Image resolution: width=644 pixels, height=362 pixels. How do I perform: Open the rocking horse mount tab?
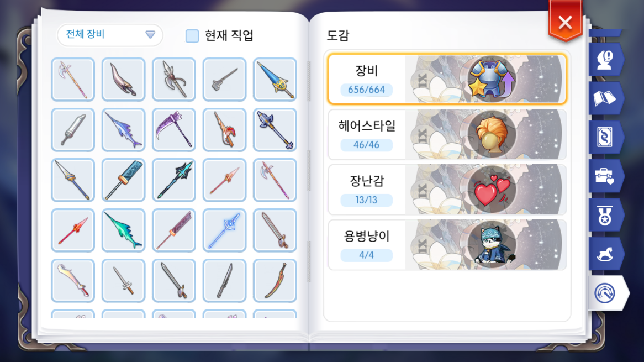pos(605,254)
